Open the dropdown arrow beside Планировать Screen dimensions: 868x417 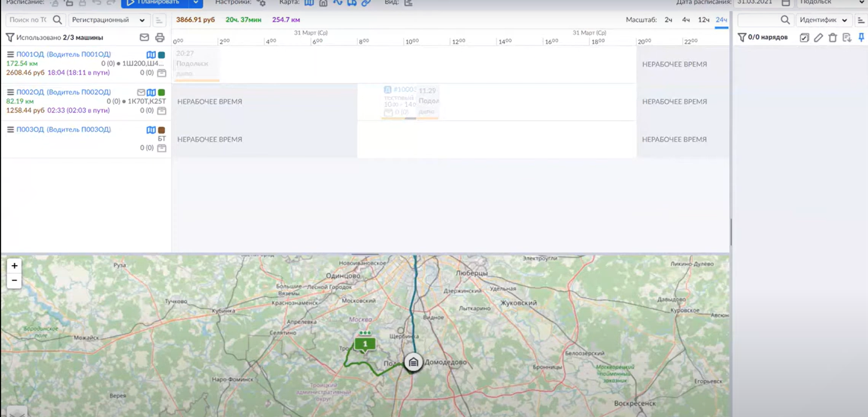click(x=196, y=3)
